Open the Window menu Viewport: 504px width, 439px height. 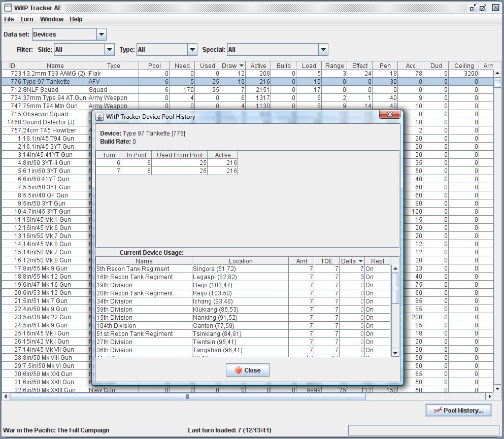click(52, 19)
